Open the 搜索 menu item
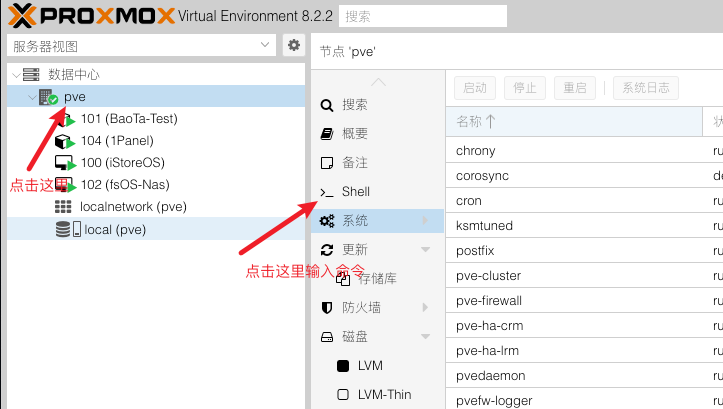Screen dimensions: 723x409 click(x=378, y=105)
